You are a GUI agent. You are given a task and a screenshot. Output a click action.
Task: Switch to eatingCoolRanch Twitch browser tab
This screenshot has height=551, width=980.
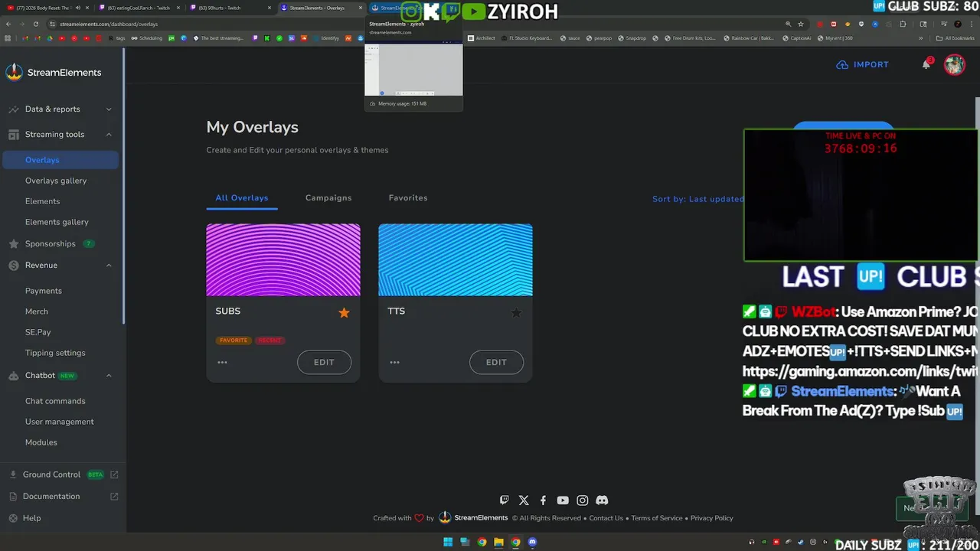coord(138,8)
